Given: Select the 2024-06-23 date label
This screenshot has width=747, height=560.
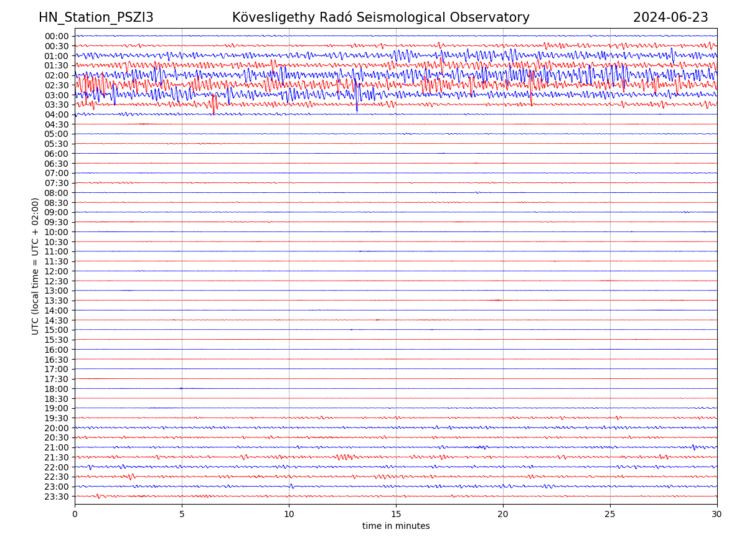Looking at the screenshot, I should (x=670, y=17).
